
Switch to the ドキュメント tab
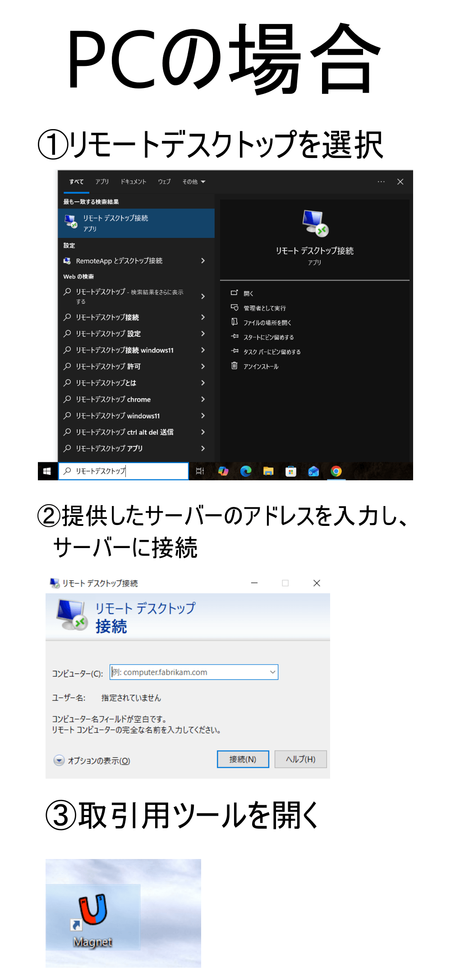coord(133,181)
